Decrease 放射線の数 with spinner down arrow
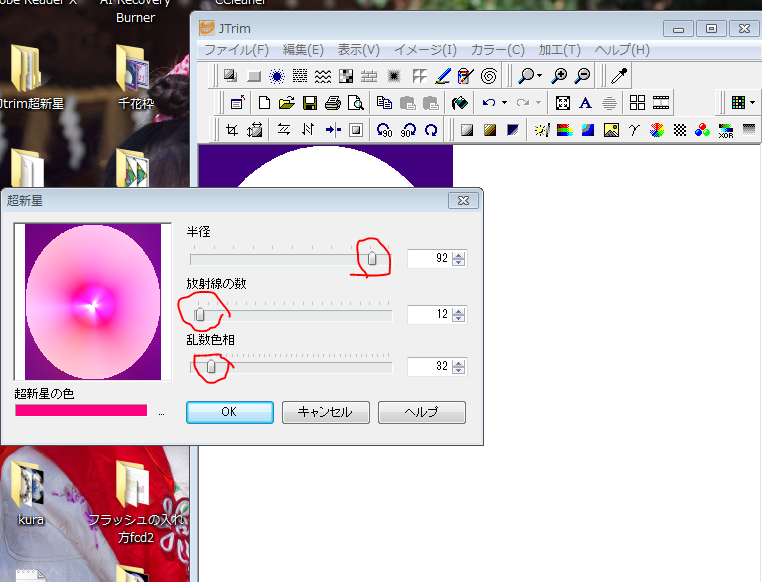 pyautogui.click(x=458, y=319)
